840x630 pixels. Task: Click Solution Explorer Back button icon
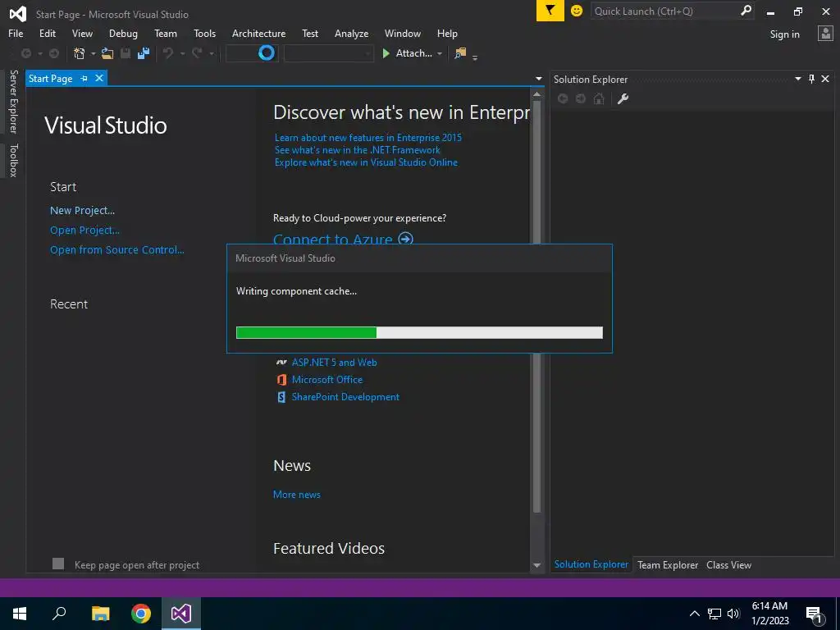563,98
